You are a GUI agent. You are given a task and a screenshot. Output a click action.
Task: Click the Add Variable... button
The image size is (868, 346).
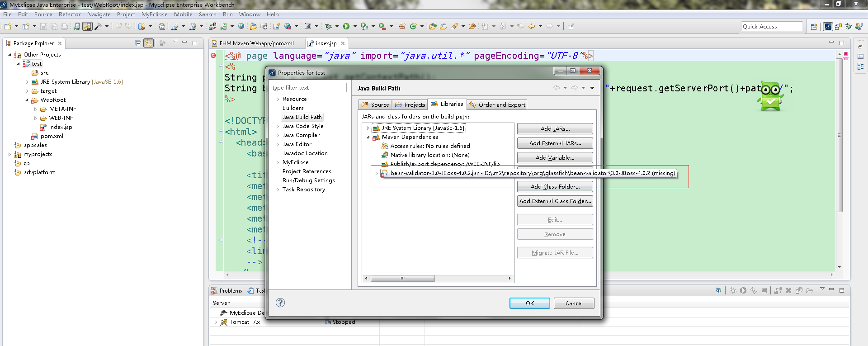click(555, 158)
